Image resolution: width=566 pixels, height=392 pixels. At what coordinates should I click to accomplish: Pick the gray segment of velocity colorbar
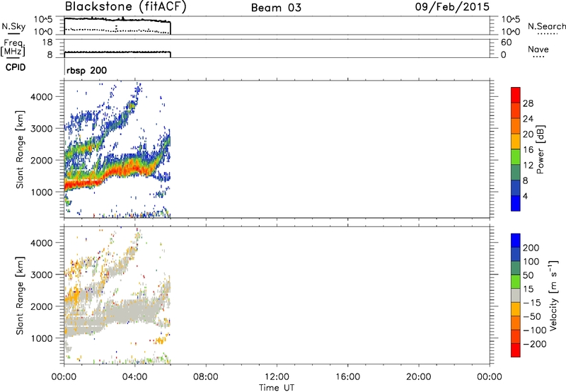516,296
